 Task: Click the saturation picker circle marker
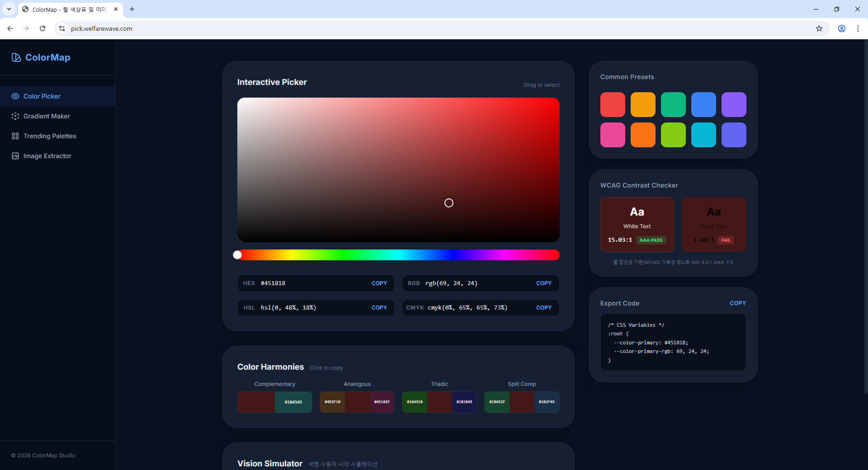coord(449,203)
